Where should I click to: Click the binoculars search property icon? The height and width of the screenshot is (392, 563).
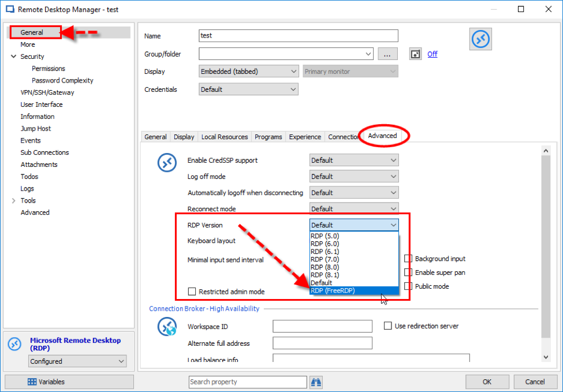pos(316,382)
